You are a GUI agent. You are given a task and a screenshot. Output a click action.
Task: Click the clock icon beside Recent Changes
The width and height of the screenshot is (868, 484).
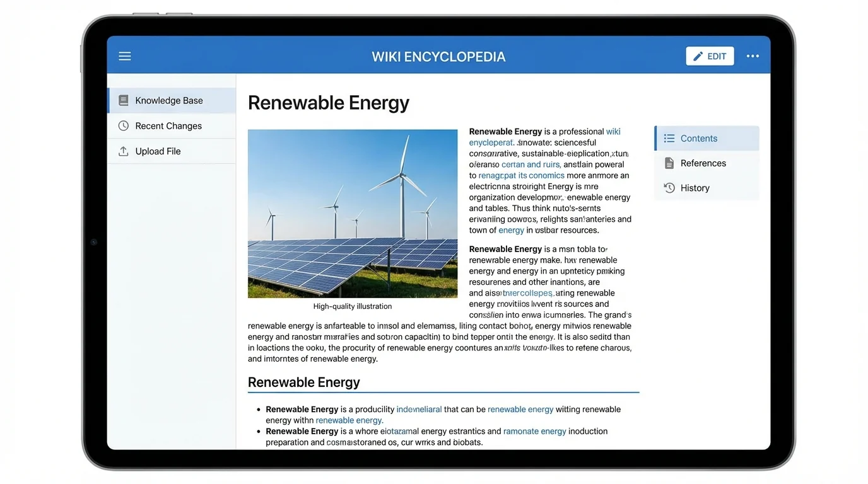124,126
